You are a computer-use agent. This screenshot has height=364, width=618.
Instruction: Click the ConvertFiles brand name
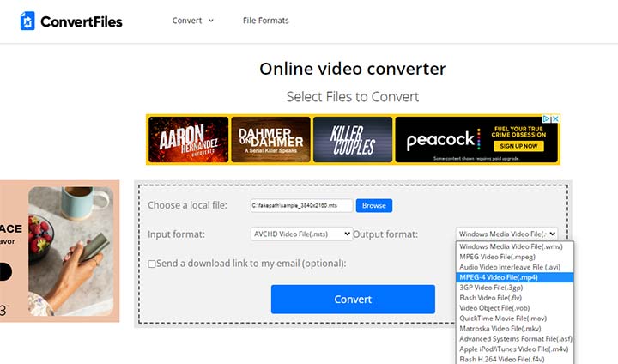click(82, 21)
